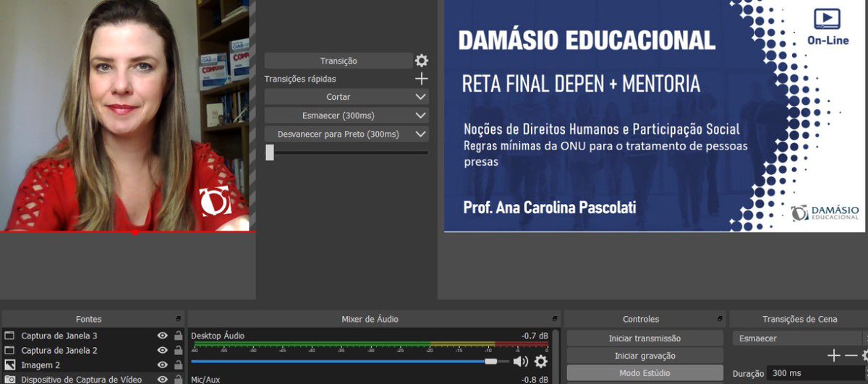
Task: Add a scene transition with plus icon
Action: point(834,356)
